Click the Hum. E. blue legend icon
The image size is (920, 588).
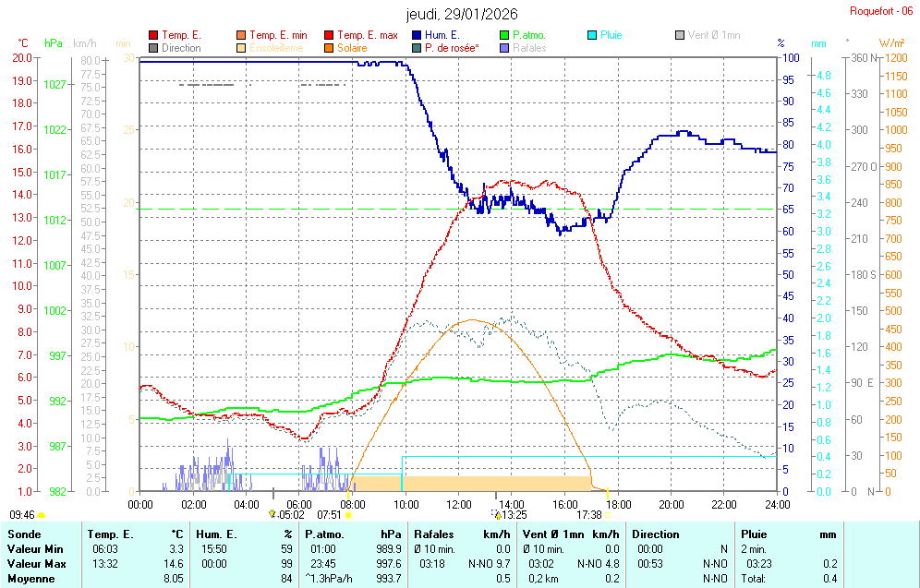pos(417,35)
